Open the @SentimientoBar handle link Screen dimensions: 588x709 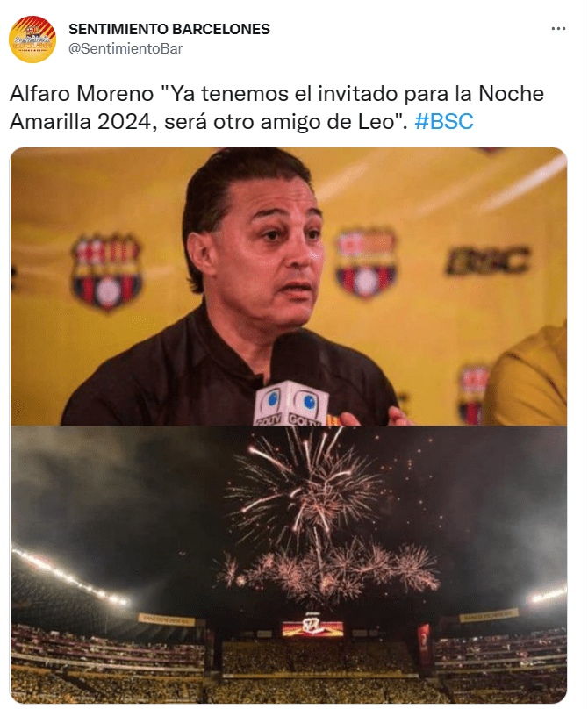(x=125, y=48)
